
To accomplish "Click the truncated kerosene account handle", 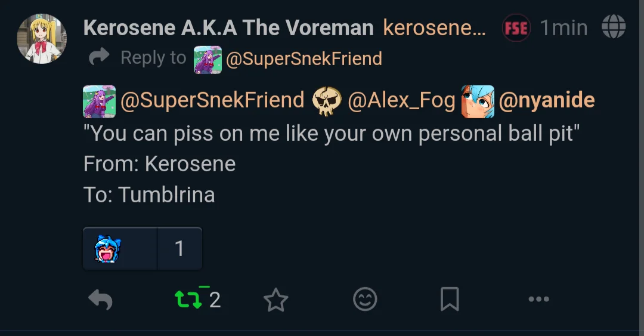I will click(x=434, y=27).
